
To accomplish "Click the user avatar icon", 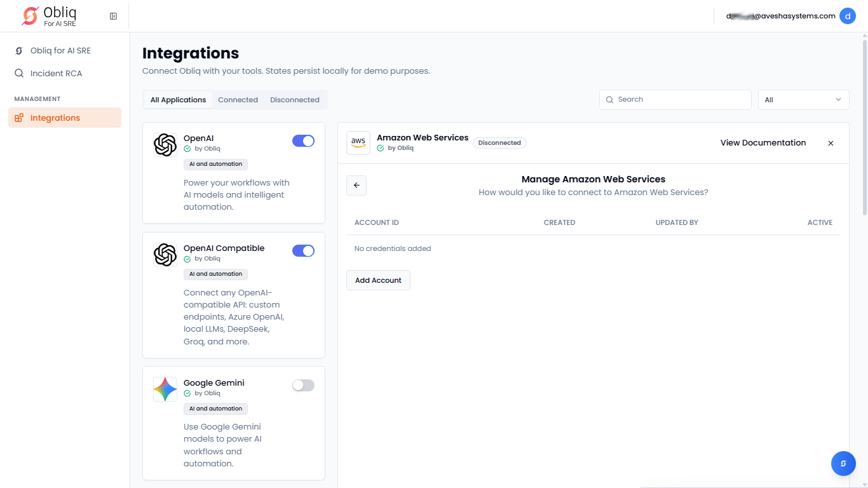I will point(847,16).
